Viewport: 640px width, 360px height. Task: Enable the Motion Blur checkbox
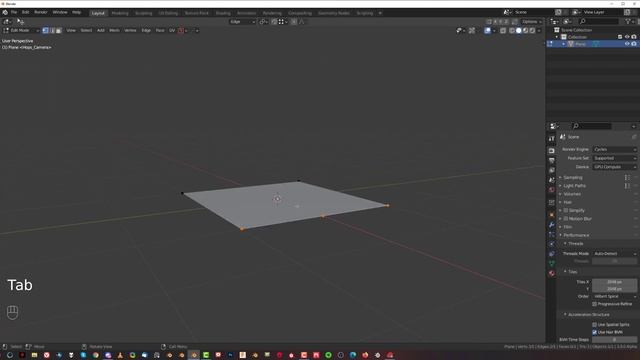(566, 219)
